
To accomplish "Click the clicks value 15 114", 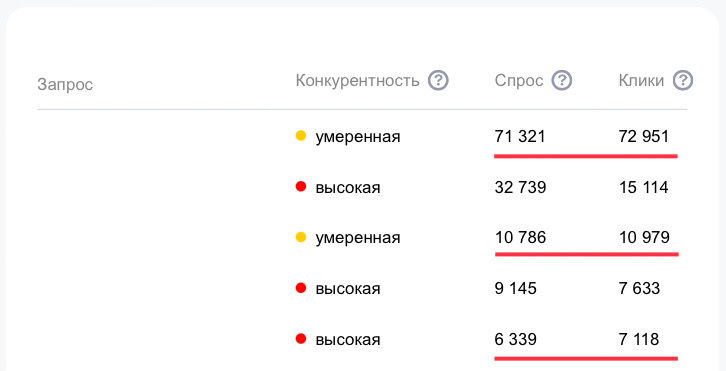I will 644,188.
